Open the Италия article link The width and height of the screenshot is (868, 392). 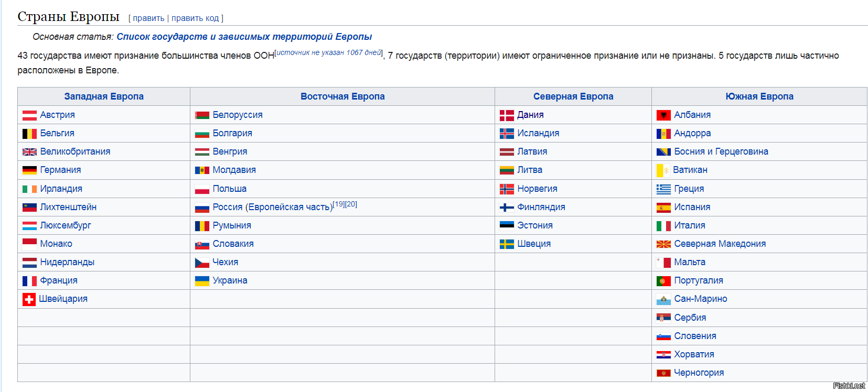[690, 225]
